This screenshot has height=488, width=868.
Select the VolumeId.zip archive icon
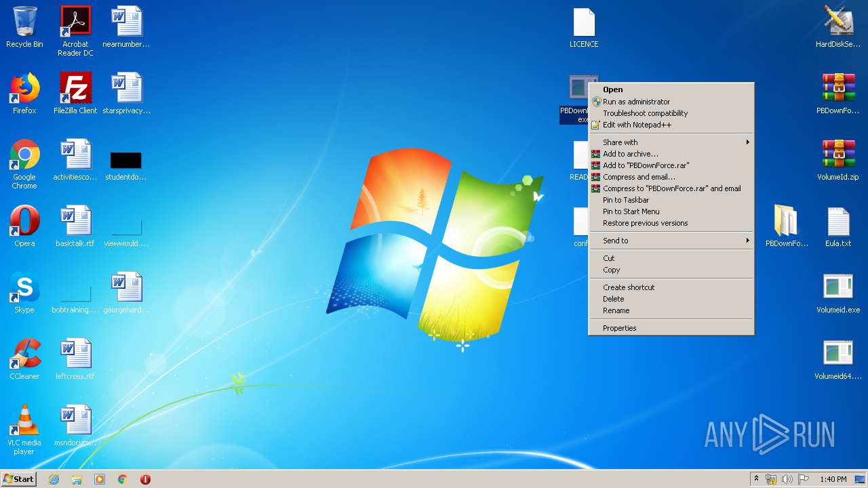click(838, 160)
